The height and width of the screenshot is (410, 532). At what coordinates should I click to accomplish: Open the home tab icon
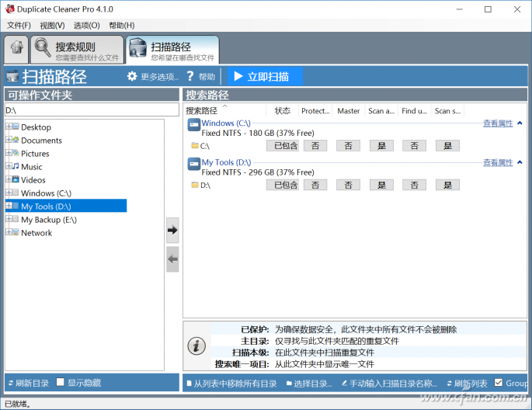16,49
